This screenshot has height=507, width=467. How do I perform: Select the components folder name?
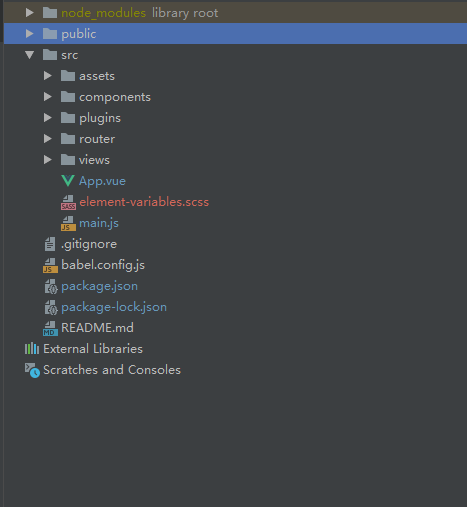(x=115, y=97)
